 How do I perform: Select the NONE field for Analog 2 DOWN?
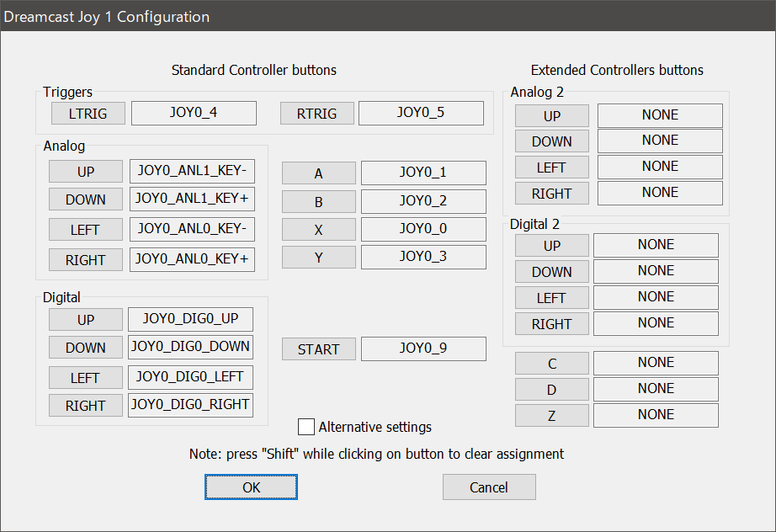pos(660,141)
